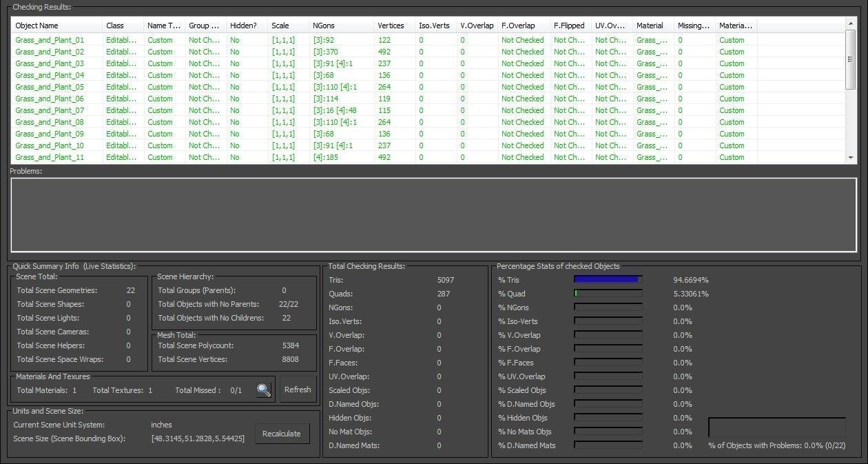Click the Class column header
Viewport: 868px width, 464px height.
tap(123, 26)
